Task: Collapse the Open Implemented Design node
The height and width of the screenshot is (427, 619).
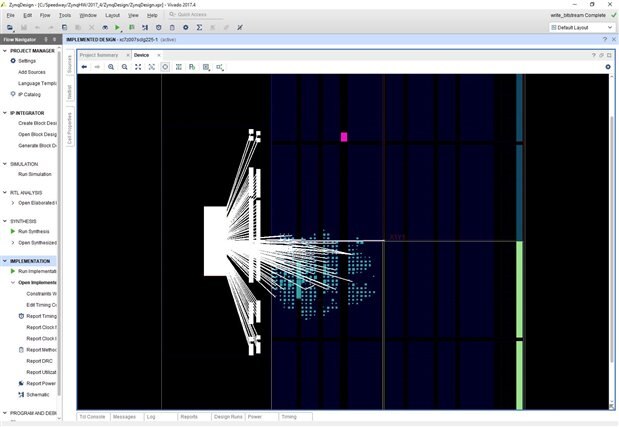Action: [x=12, y=282]
